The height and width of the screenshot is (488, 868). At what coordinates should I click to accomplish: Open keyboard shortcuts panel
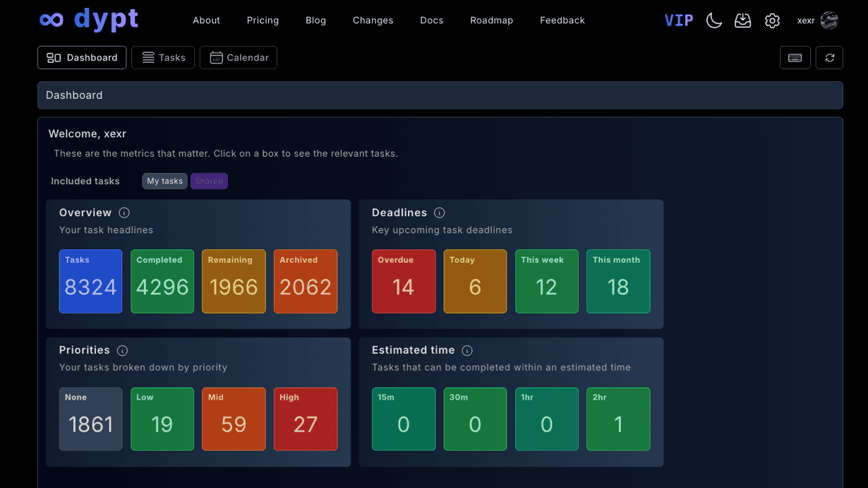tap(795, 57)
